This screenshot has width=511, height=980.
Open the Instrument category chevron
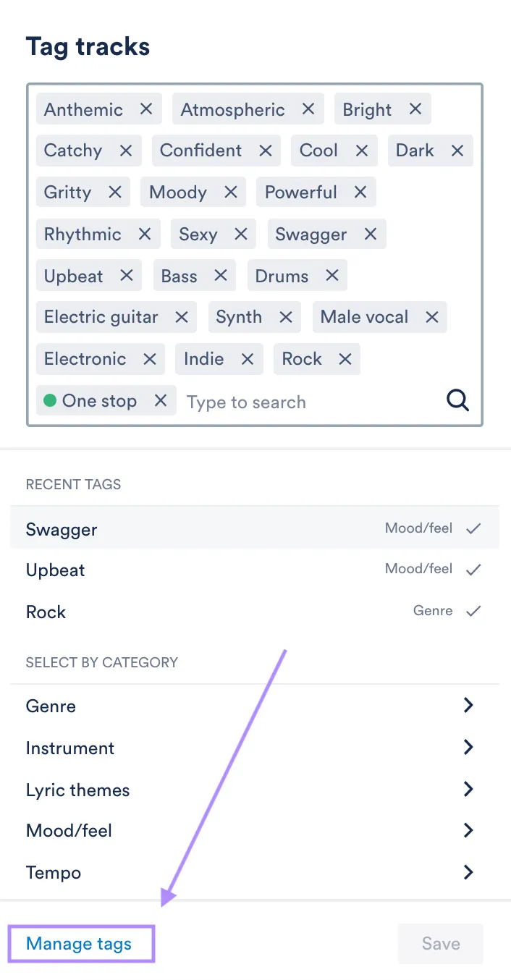[x=468, y=748]
